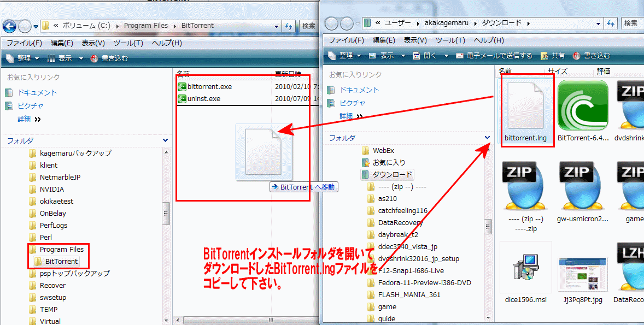Select お気に入り folder in tree
The width and height of the screenshot is (644, 325).
tap(384, 163)
